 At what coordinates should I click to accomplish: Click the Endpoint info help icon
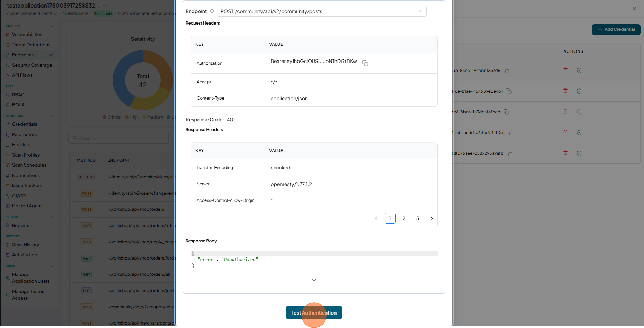[x=212, y=11]
